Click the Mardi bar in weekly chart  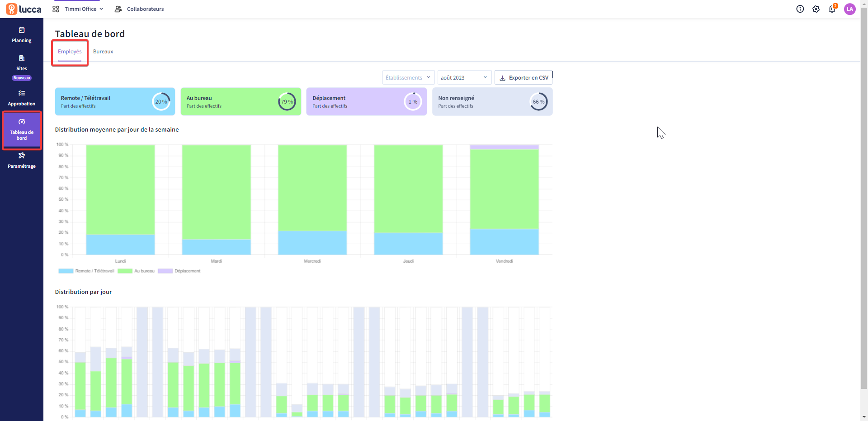(x=217, y=199)
